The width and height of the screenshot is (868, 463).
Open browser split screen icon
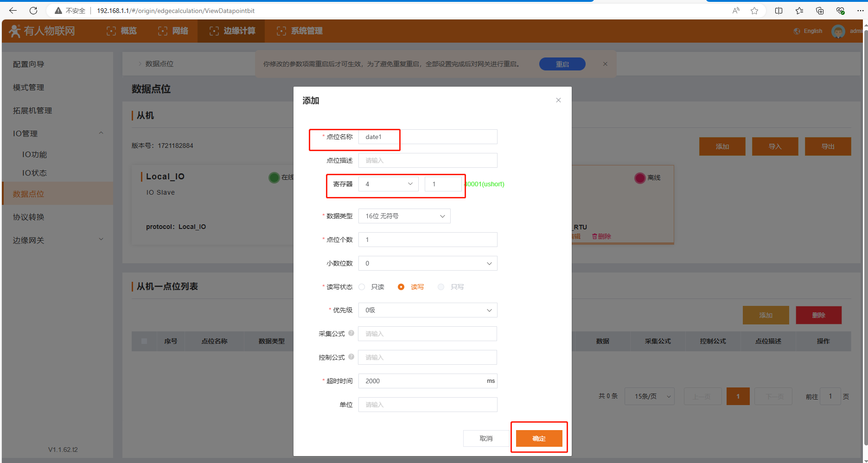(779, 11)
